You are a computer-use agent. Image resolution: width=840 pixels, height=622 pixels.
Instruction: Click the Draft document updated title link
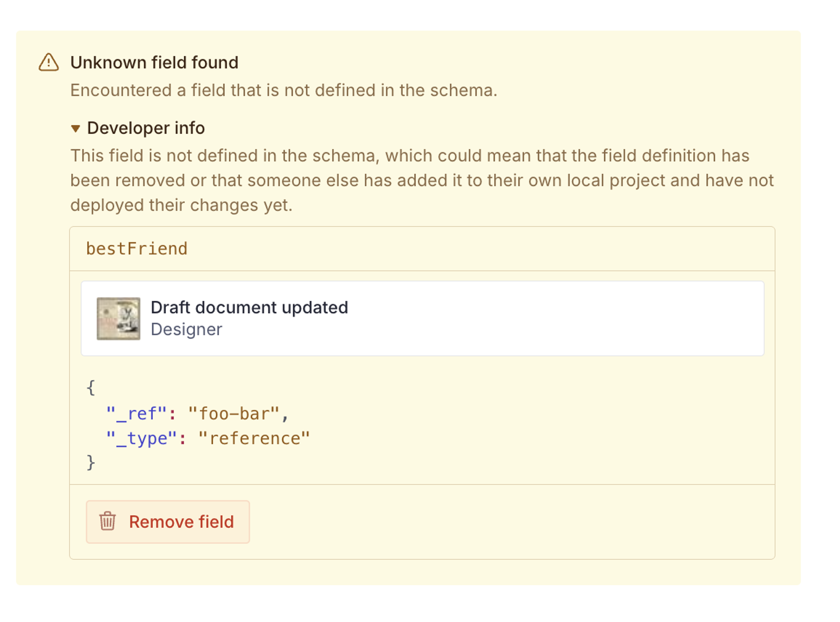click(250, 308)
